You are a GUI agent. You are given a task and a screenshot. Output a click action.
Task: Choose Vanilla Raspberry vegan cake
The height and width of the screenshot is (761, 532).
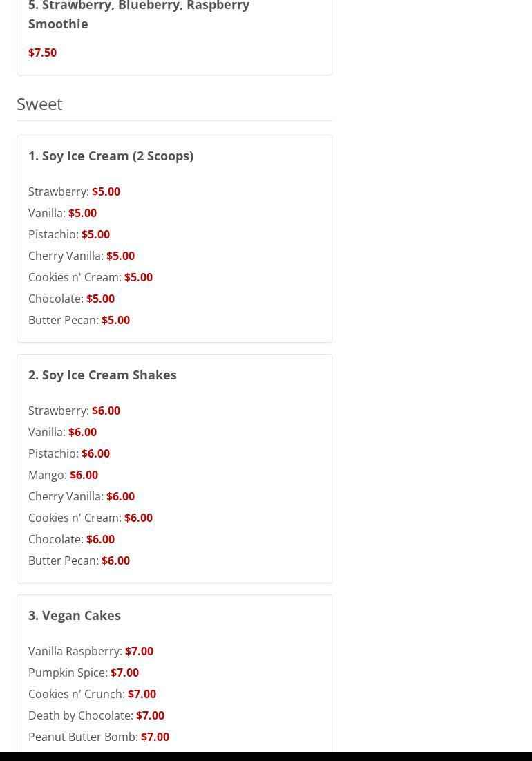91,651
